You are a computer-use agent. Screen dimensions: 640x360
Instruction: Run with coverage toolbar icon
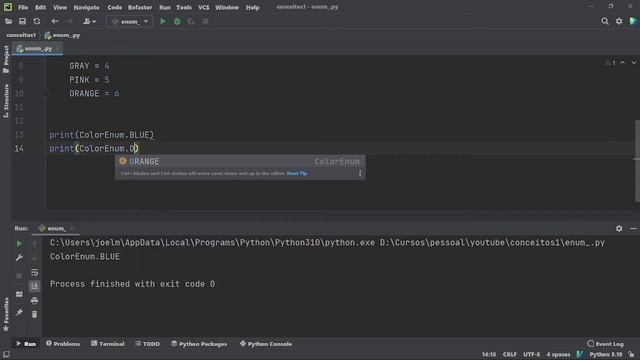pos(191,21)
